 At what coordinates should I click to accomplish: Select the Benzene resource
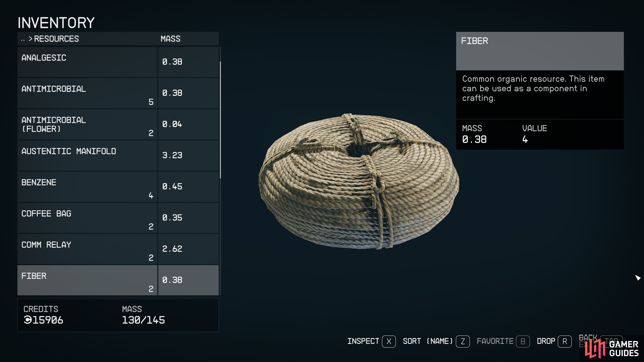(x=118, y=187)
